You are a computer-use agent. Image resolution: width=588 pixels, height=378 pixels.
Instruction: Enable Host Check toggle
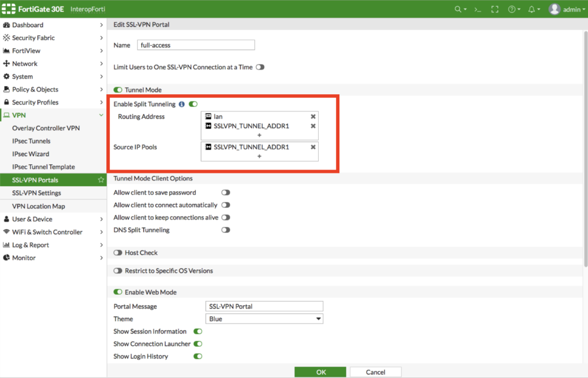tap(118, 253)
